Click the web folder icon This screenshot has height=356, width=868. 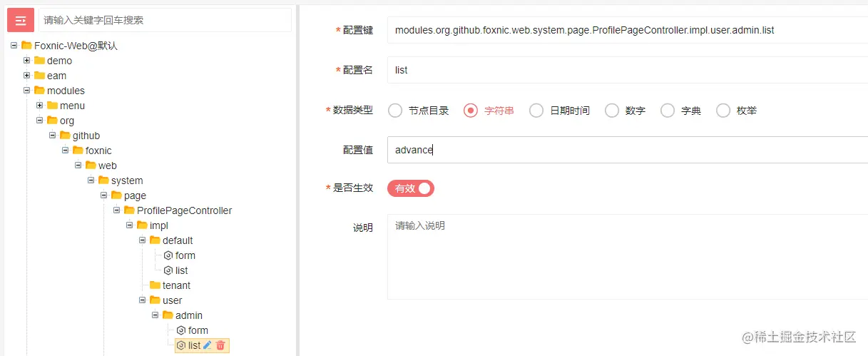pos(91,166)
